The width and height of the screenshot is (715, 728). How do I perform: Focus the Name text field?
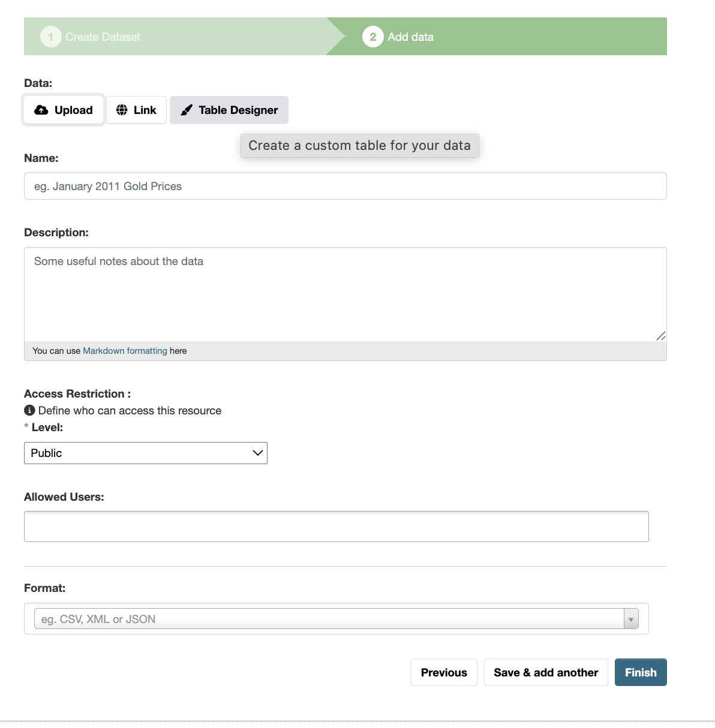click(346, 186)
